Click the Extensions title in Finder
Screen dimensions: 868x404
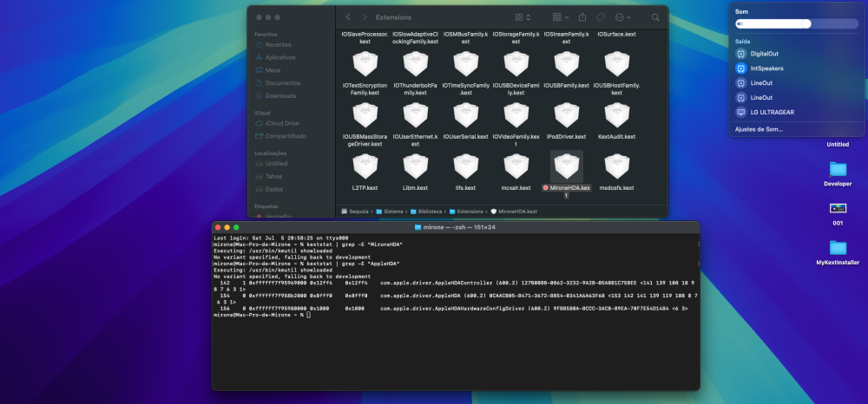393,17
